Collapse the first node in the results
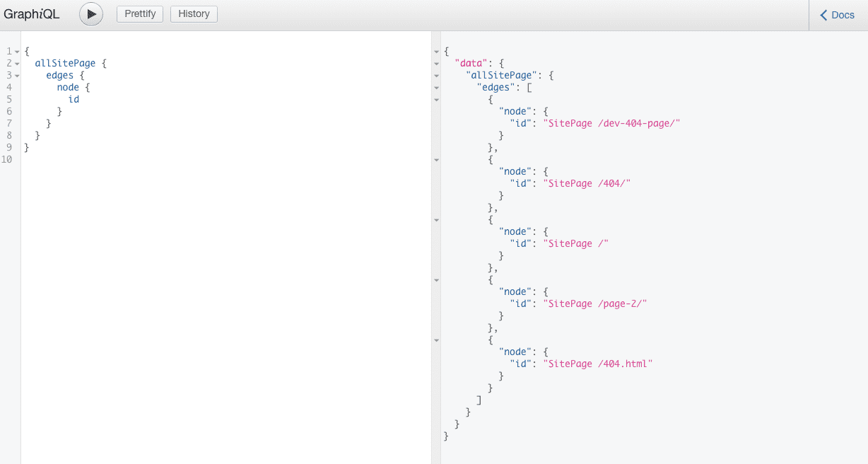The width and height of the screenshot is (868, 464). pos(436,100)
